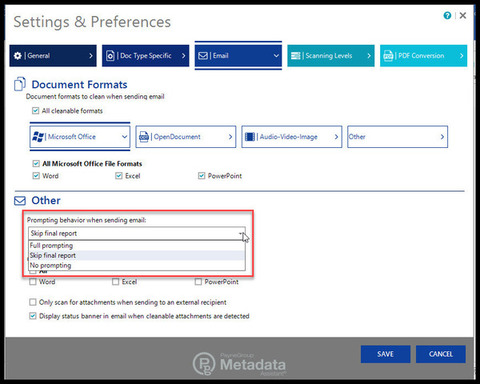This screenshot has width=480, height=384.
Task: Choose Full prompting option
Action: [137, 246]
